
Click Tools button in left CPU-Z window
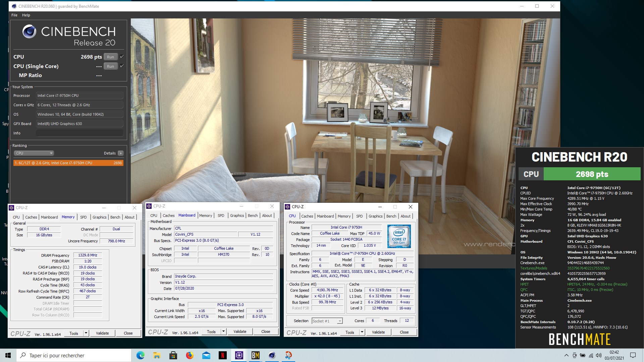(x=74, y=333)
